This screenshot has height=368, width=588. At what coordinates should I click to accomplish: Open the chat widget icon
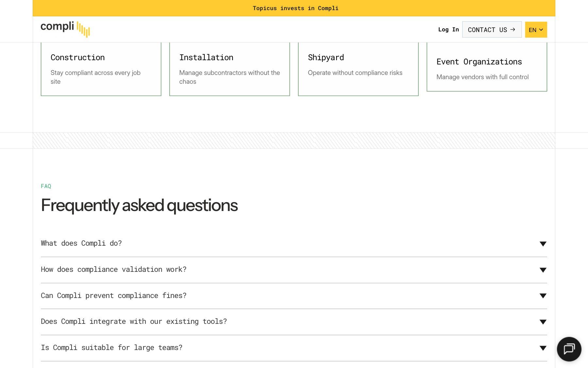569,349
